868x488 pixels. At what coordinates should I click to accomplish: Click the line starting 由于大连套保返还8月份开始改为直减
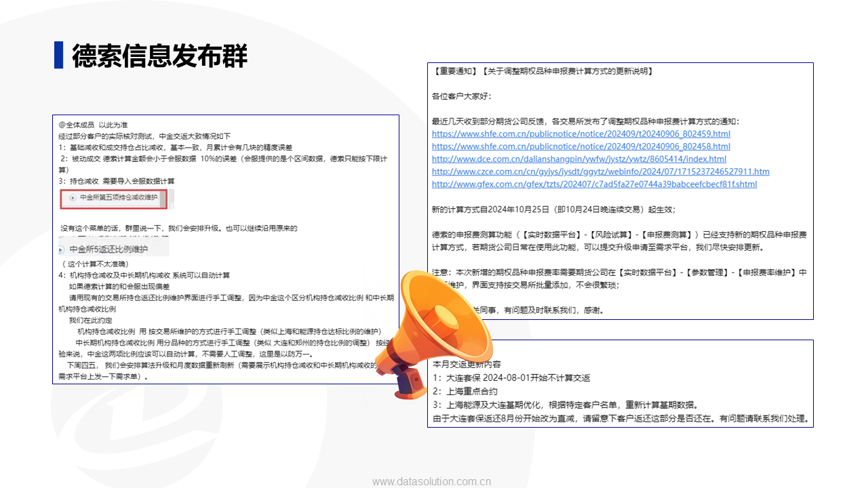pos(621,419)
